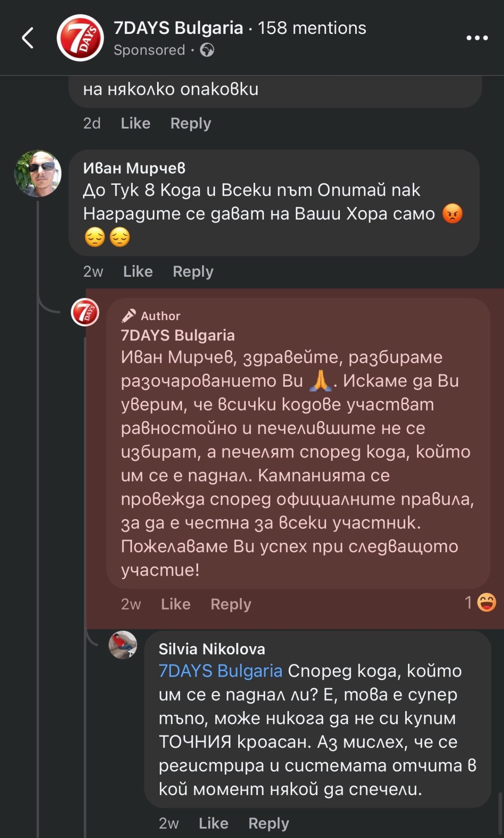Tap the public globe icon next to Sponsored
This screenshot has height=838, width=504.
(x=207, y=50)
